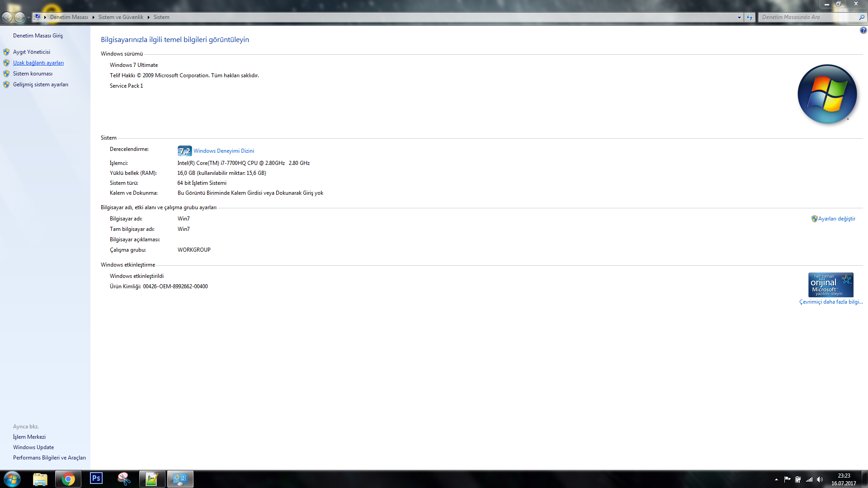Click Ayarları değiştir link

837,219
